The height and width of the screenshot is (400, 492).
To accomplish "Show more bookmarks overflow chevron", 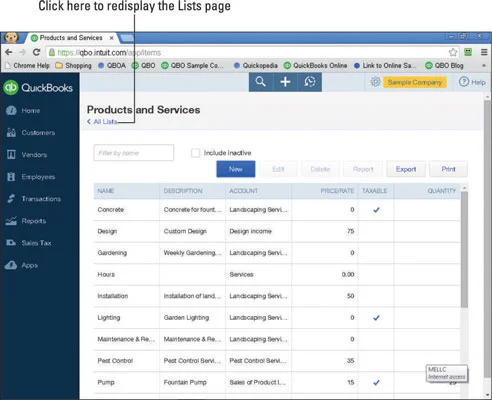I will click(x=484, y=66).
